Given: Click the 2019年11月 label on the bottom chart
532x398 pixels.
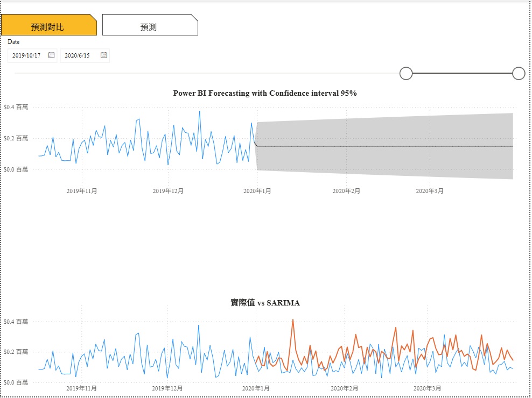Looking at the screenshot, I should tap(81, 388).
